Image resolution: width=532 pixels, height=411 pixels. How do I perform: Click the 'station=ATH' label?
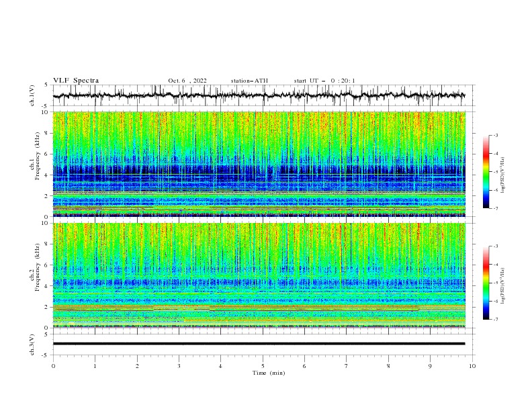tap(249, 81)
